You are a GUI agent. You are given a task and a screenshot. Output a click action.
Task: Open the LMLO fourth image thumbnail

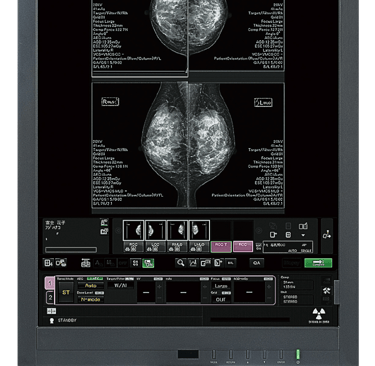(x=199, y=230)
